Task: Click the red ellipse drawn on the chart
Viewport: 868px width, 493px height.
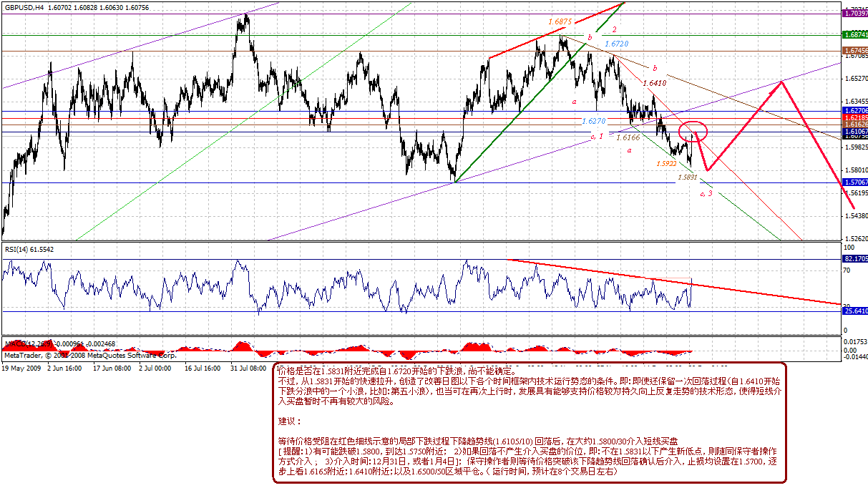Action: coord(693,131)
